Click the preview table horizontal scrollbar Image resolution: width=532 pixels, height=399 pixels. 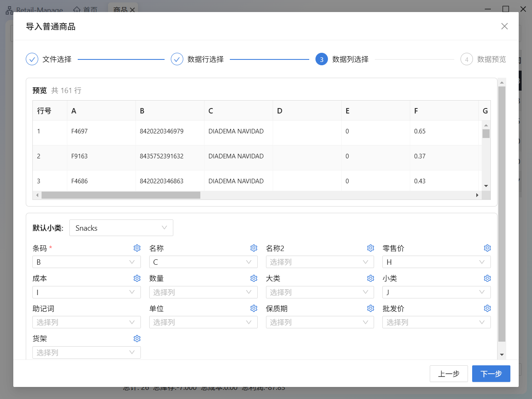(x=121, y=195)
